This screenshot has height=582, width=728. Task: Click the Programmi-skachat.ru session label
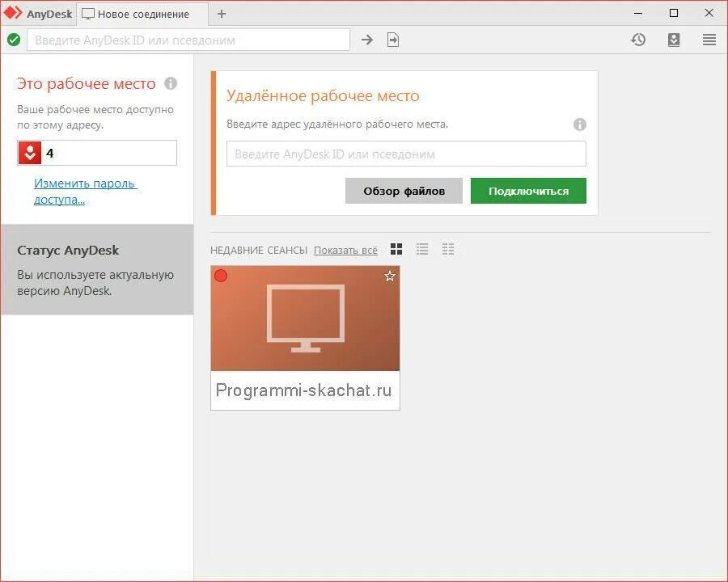pos(304,390)
